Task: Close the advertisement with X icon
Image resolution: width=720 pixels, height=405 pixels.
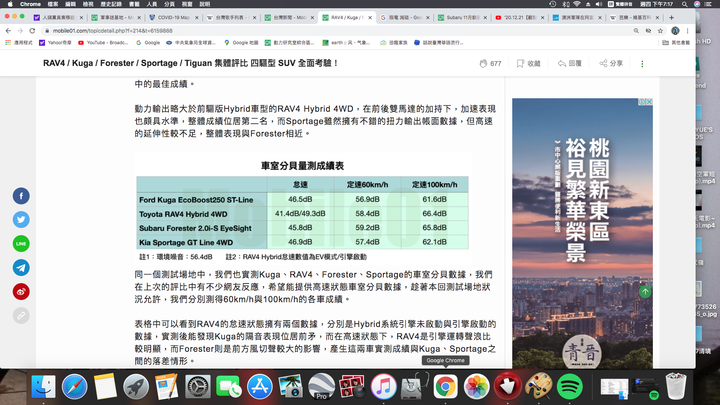Action: (x=649, y=102)
